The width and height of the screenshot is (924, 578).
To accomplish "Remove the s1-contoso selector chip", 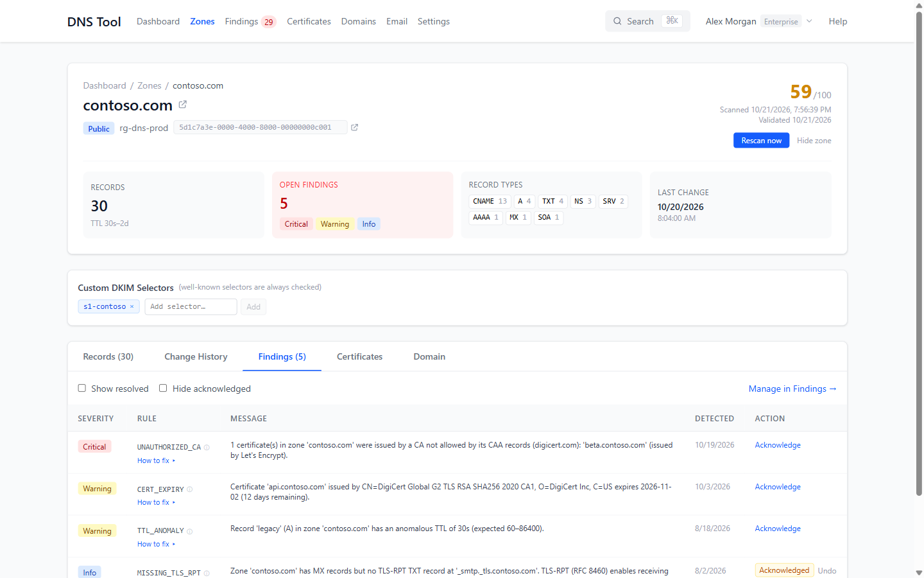I will pyautogui.click(x=132, y=306).
